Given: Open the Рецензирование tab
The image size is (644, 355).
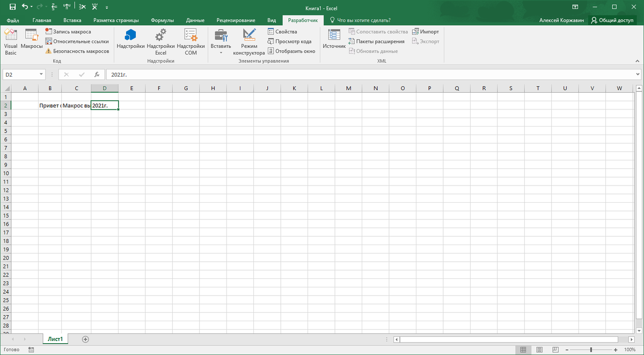Looking at the screenshot, I should coord(236,20).
